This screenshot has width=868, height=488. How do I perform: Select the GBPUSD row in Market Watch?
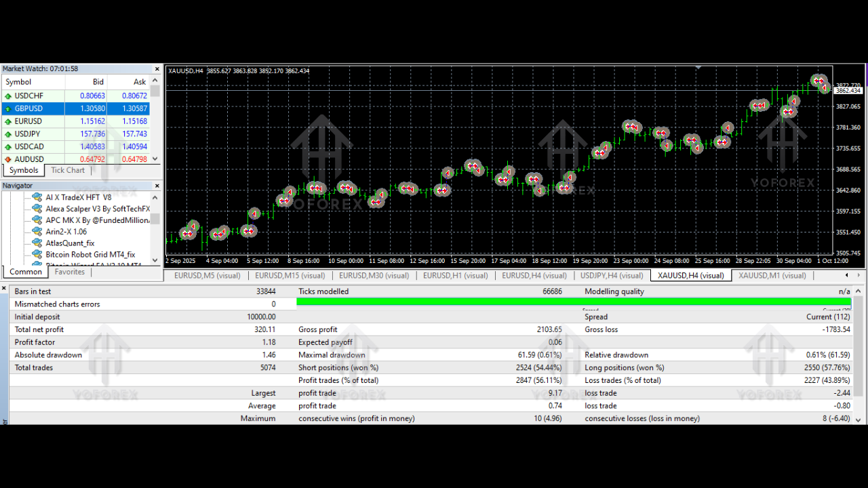[x=68, y=108]
